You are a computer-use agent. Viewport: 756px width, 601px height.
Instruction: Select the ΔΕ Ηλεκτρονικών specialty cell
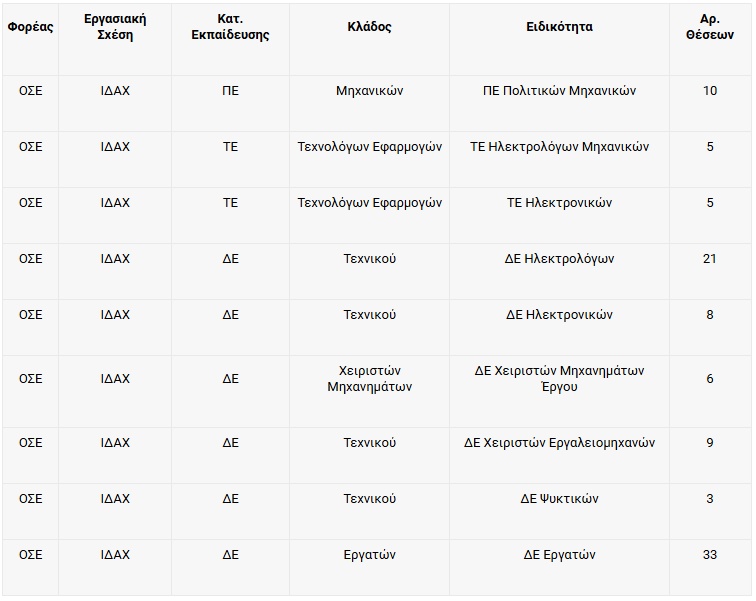[559, 315]
